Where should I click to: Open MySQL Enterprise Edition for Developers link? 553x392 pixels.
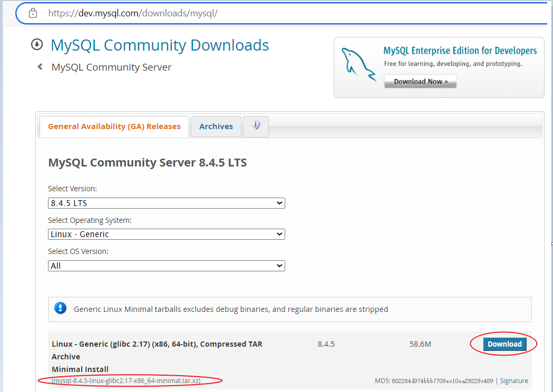[460, 51]
